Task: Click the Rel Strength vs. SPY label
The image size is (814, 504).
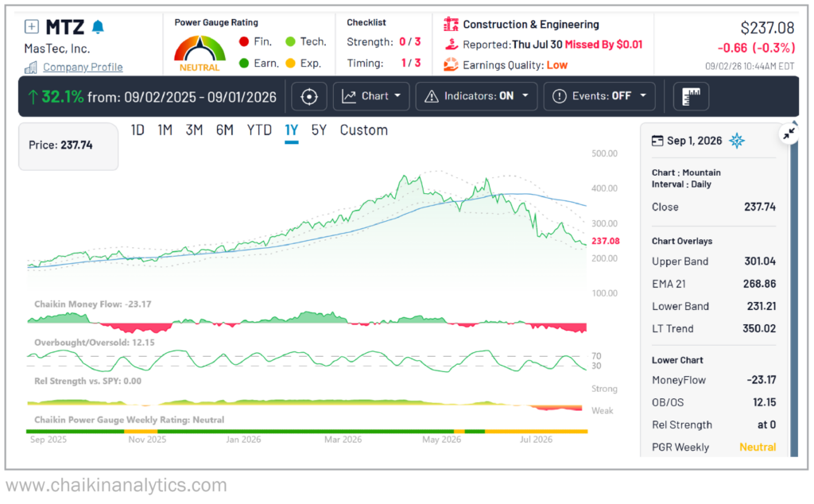Action: [87, 381]
